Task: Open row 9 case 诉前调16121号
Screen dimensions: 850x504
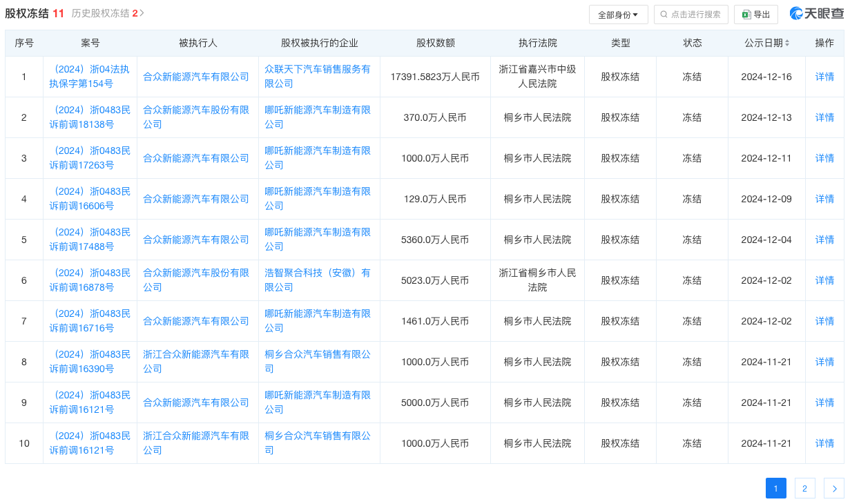Action: (90, 403)
